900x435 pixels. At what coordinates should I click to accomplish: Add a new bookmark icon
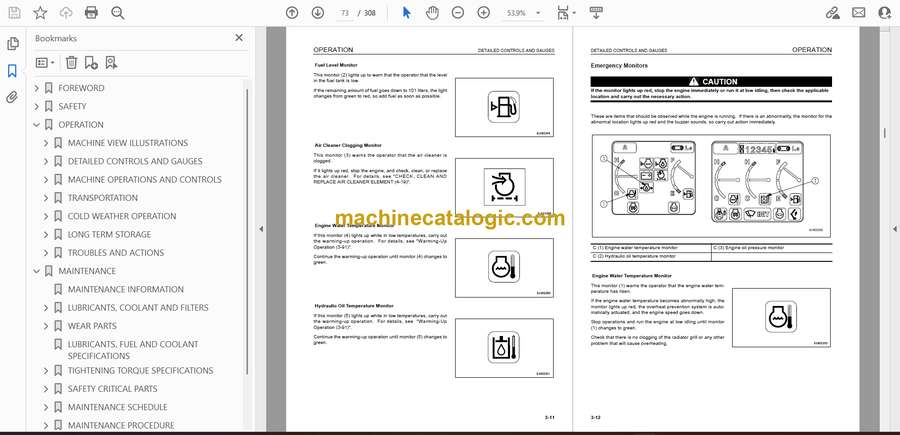pos(91,63)
